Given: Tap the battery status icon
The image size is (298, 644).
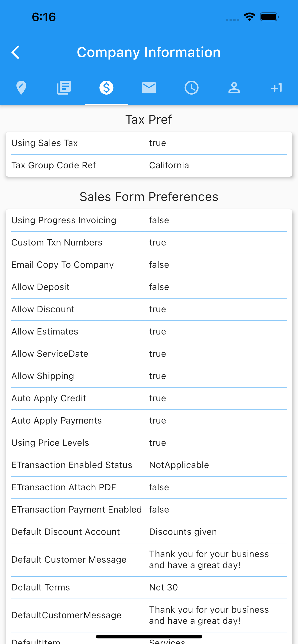Looking at the screenshot, I should [x=269, y=17].
